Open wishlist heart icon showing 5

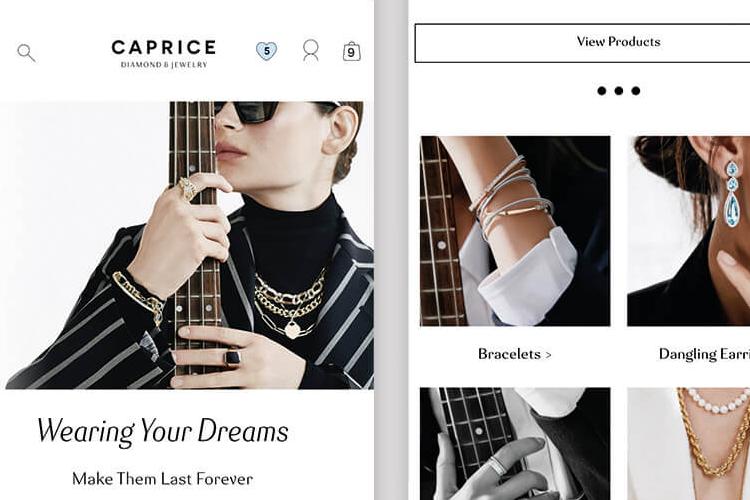(266, 51)
